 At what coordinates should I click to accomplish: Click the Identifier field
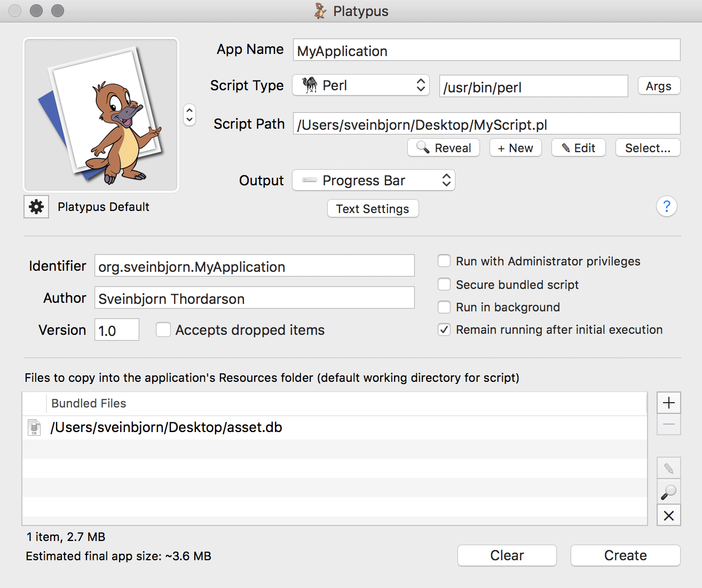[254, 266]
